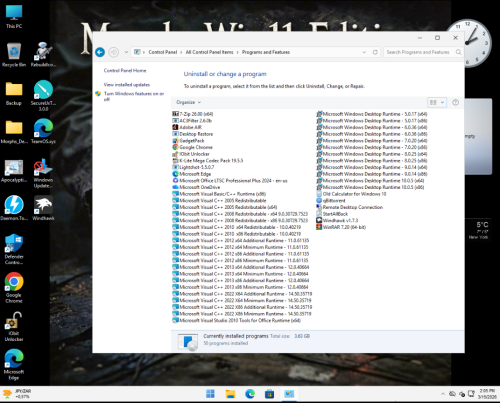Viewport: 500px width, 403px height.
Task: Click the search magnifier icon
Action: pyautogui.click(x=459, y=52)
